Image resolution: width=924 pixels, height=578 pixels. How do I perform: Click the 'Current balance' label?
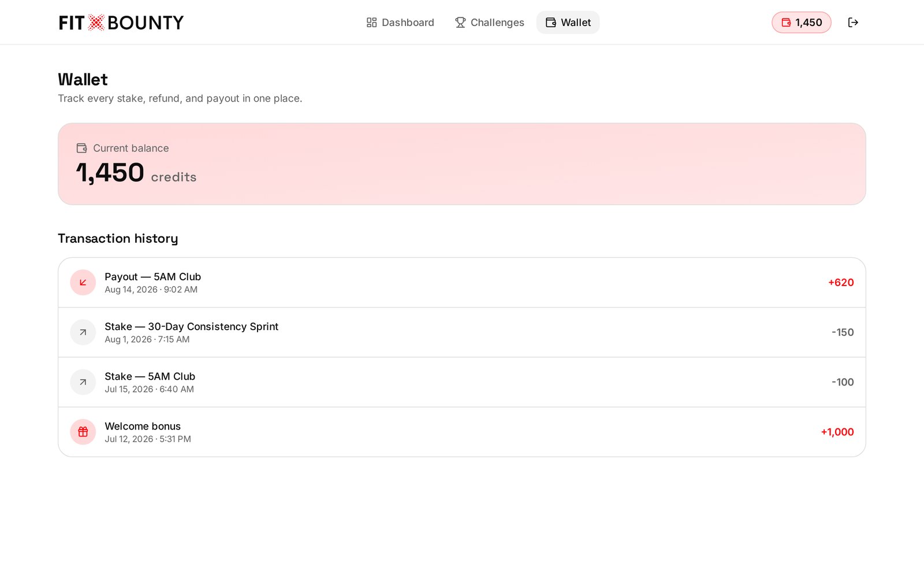point(131,149)
